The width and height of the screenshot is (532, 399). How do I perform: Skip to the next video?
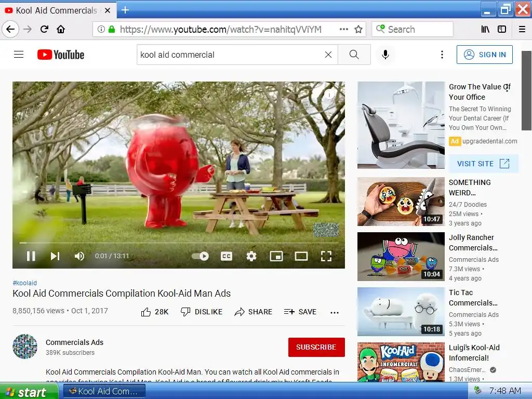coord(55,256)
